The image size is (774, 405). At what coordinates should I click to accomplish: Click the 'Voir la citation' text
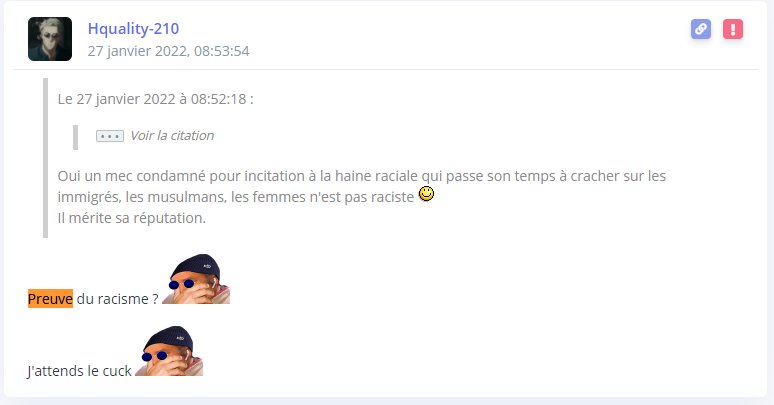pyautogui.click(x=172, y=135)
